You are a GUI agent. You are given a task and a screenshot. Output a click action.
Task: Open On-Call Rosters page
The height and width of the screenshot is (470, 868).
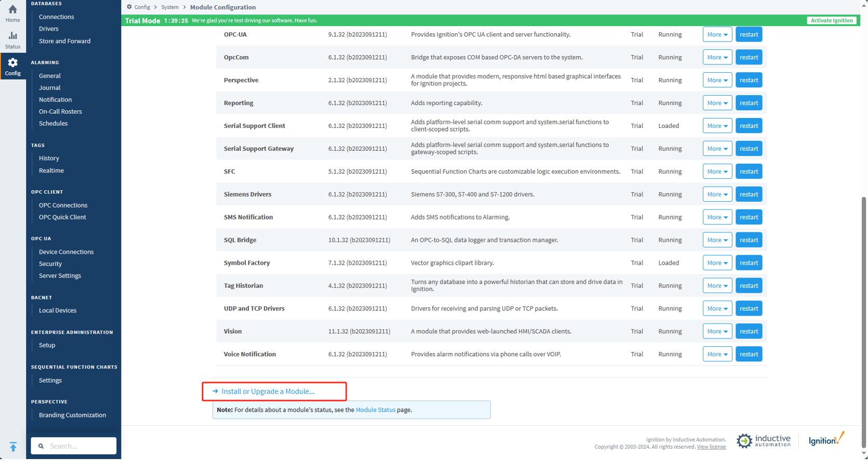point(60,112)
